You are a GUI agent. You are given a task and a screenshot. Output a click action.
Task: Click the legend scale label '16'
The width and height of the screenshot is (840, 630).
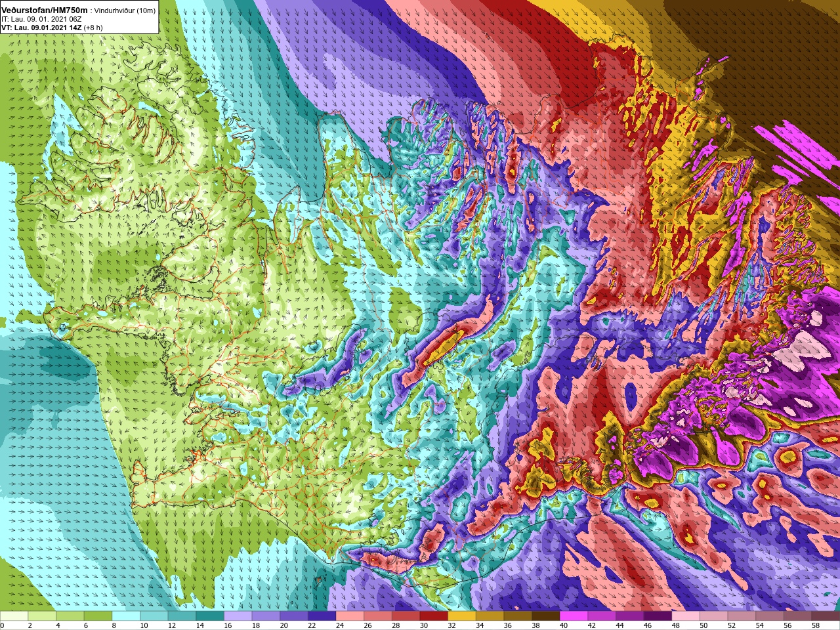pyautogui.click(x=228, y=626)
